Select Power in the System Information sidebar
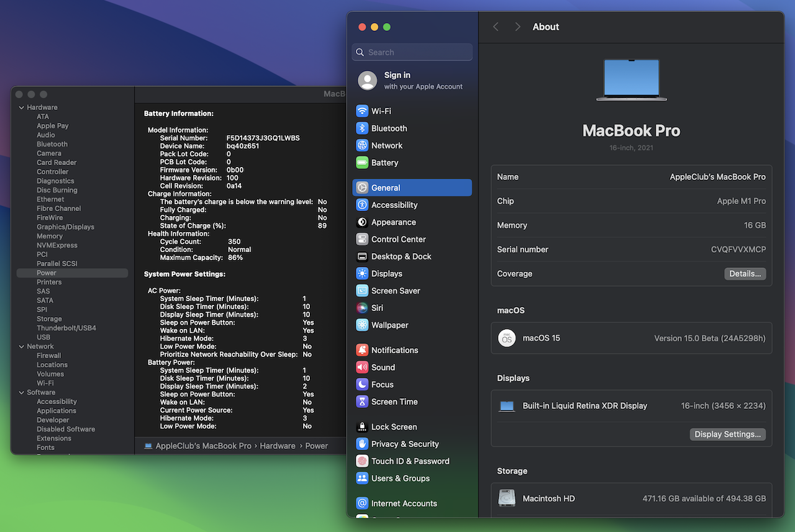Screen dimensions: 795x532 pos(72,273)
